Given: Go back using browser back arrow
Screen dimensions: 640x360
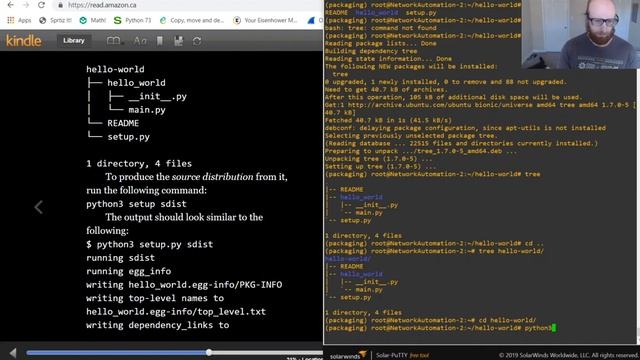Looking at the screenshot, I should (11, 5).
